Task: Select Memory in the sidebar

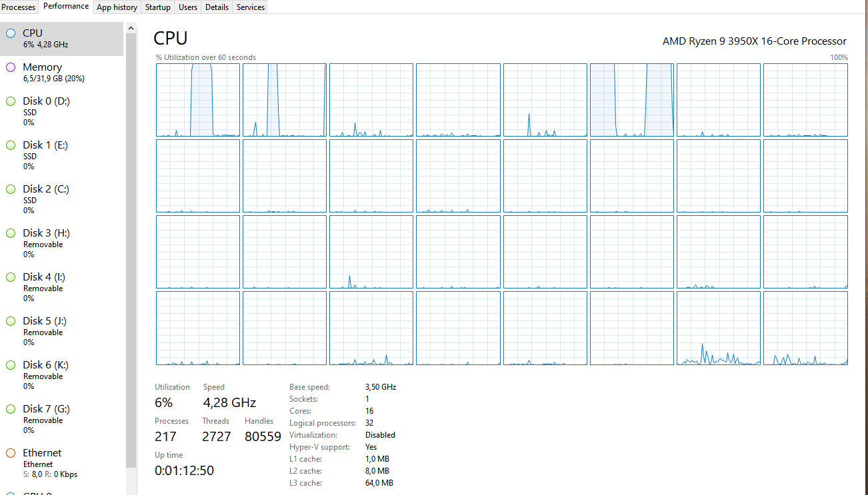Action: (x=61, y=73)
